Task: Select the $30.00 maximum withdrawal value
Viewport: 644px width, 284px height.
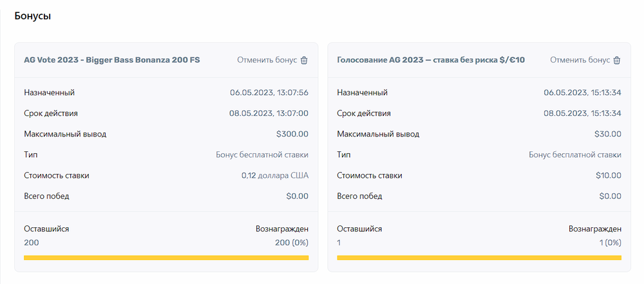Action: click(607, 134)
